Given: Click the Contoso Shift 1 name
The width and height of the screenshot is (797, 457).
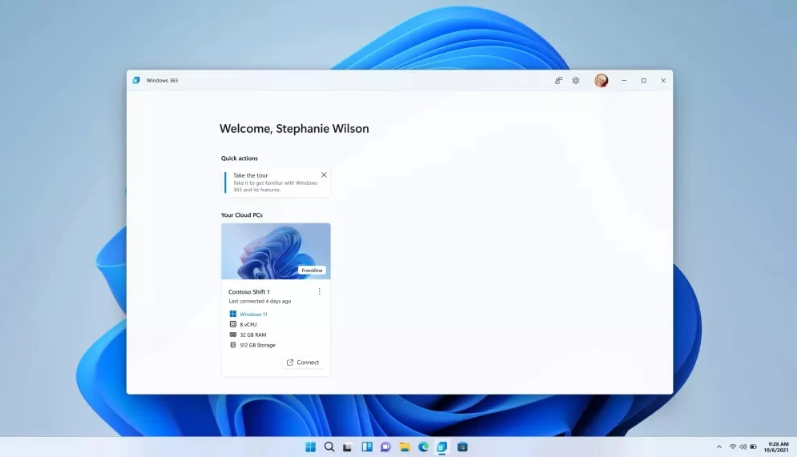Looking at the screenshot, I should tap(249, 292).
